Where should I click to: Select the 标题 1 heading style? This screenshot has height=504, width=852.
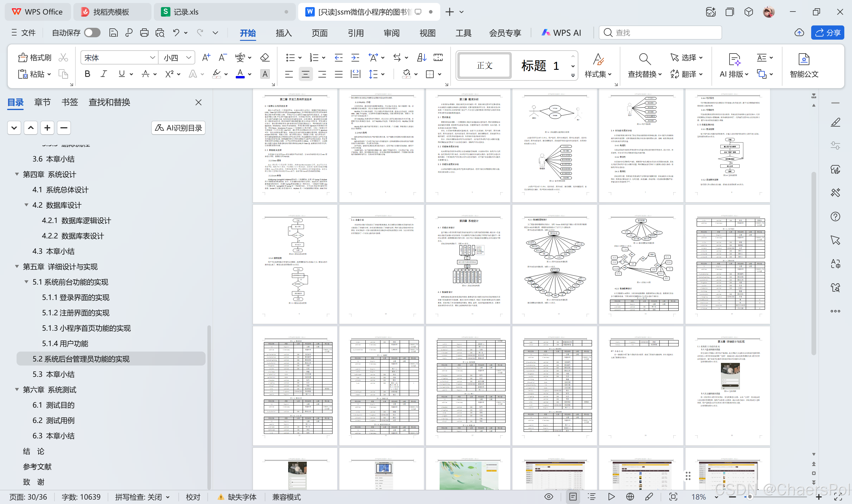[x=540, y=66]
